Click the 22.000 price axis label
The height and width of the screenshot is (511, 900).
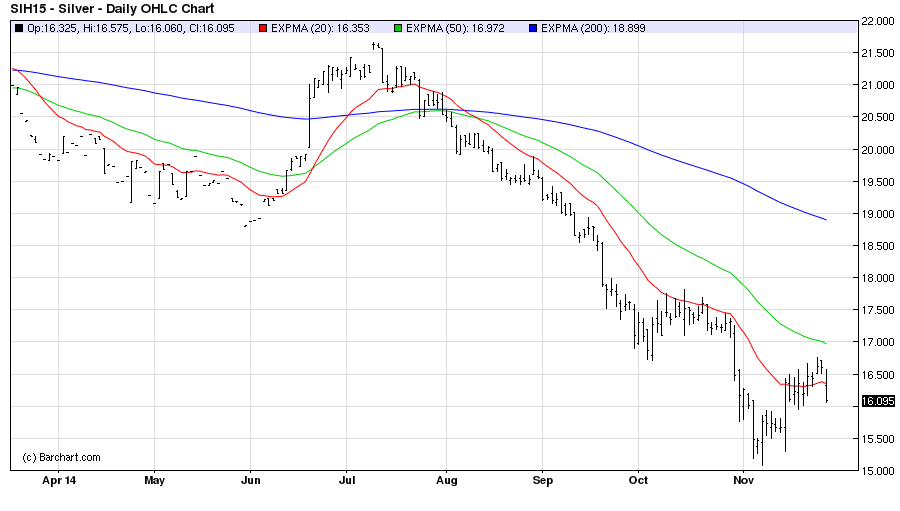click(877, 22)
